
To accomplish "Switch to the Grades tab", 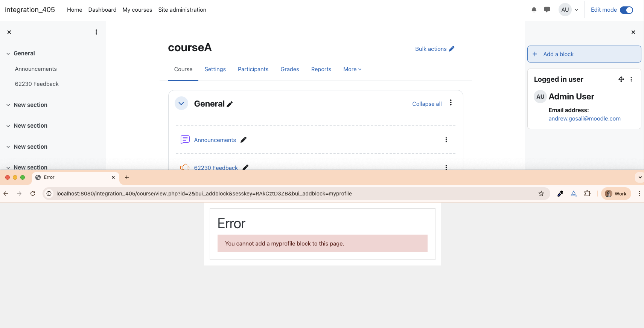I will pyautogui.click(x=290, y=69).
